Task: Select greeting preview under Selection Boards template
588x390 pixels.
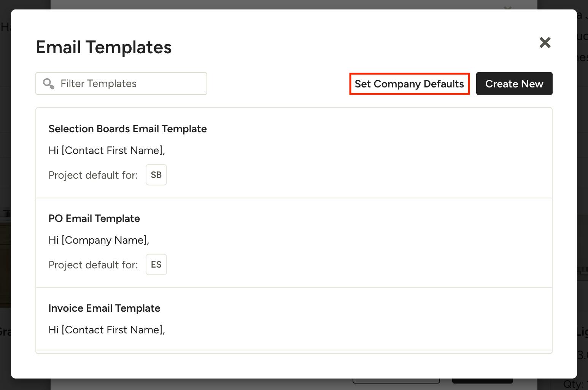Action: pos(106,151)
